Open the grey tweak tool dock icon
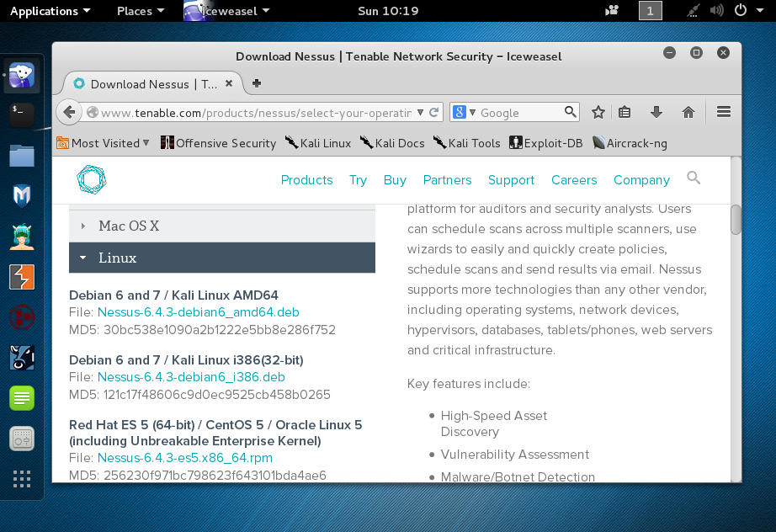 coord(22,439)
